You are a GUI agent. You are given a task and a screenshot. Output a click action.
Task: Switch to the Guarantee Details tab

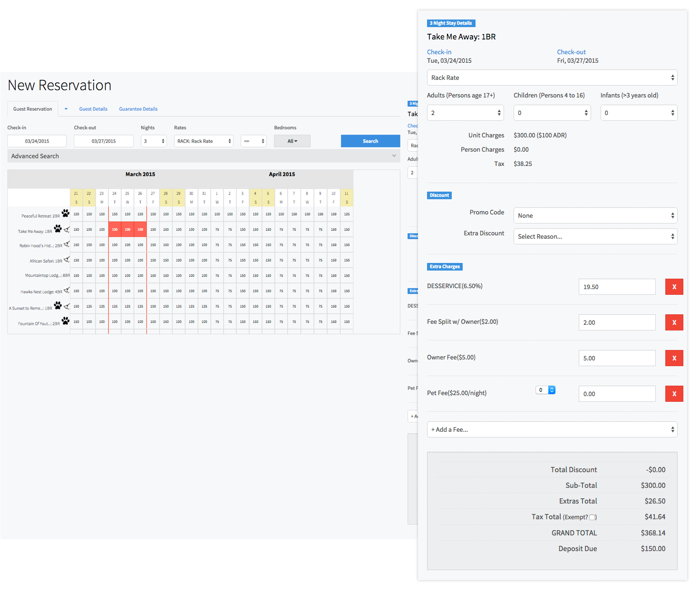coord(138,109)
